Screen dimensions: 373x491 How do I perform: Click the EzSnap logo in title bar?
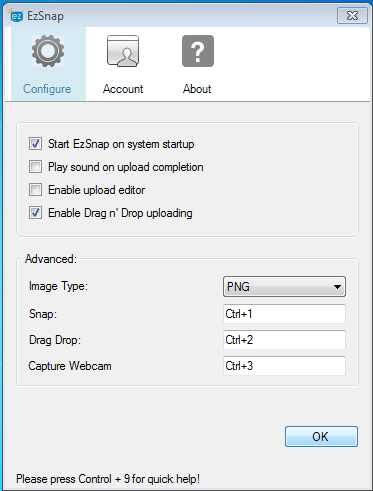[x=15, y=15]
